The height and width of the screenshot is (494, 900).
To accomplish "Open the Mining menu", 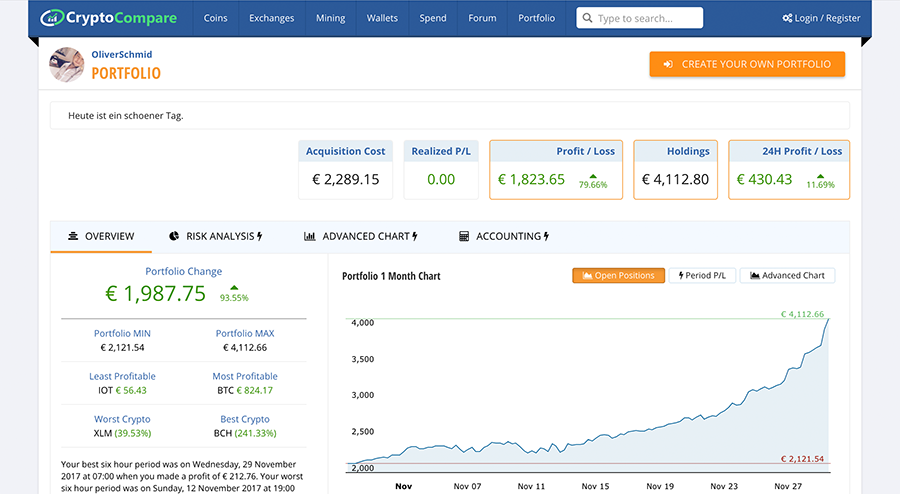I will pyautogui.click(x=331, y=18).
